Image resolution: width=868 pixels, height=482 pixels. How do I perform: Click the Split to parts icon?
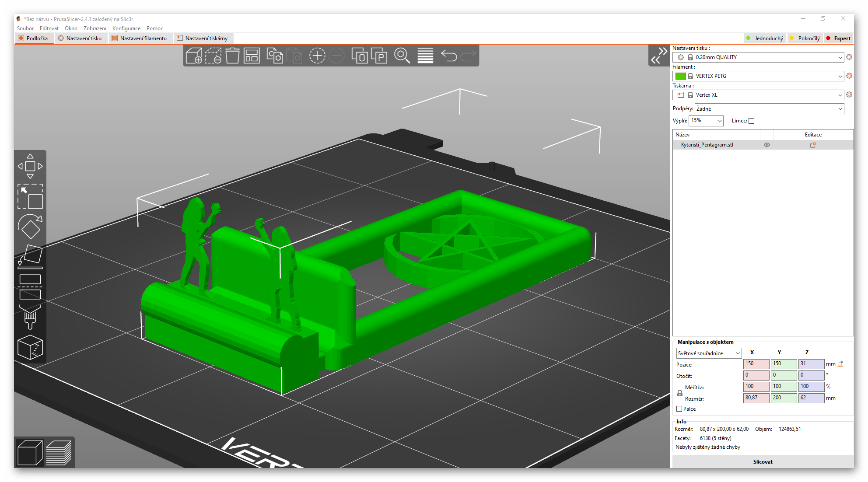coord(379,56)
